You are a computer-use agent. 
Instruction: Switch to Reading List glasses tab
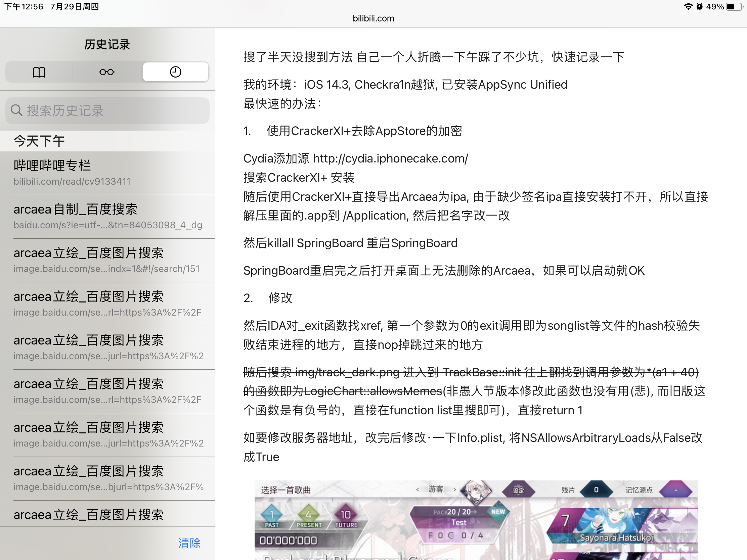pos(107,72)
